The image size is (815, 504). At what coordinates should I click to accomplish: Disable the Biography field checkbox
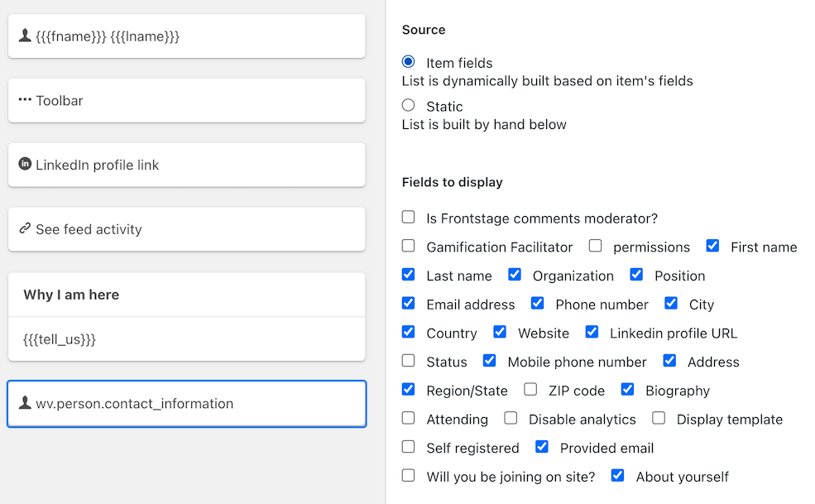(627, 390)
